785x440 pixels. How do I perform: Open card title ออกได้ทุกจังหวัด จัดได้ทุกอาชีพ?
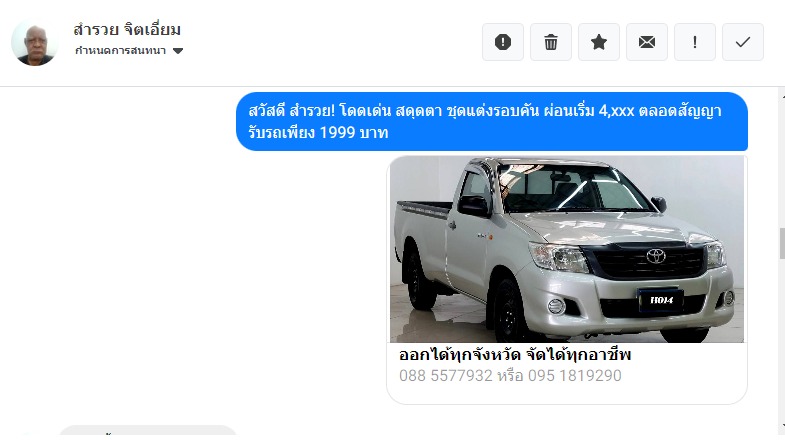[515, 355]
